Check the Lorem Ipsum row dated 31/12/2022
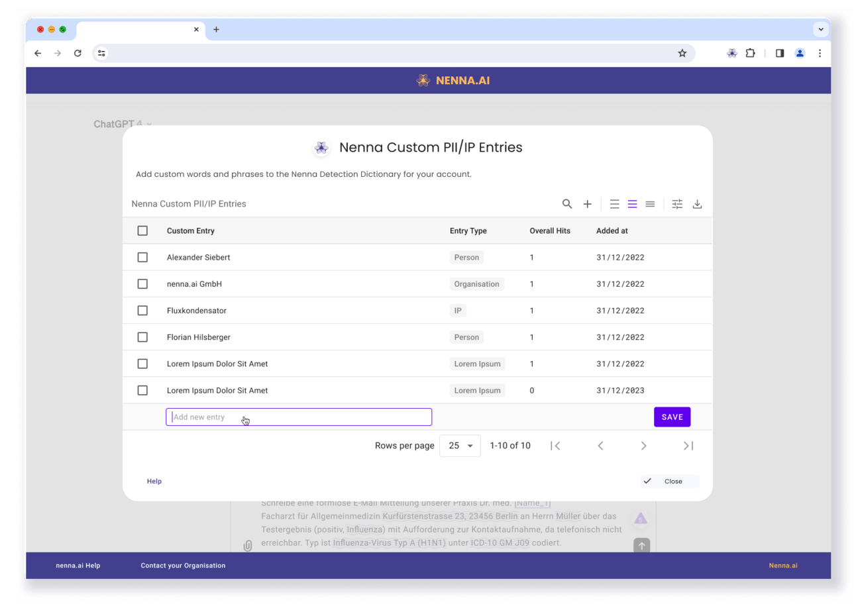 pyautogui.click(x=142, y=364)
